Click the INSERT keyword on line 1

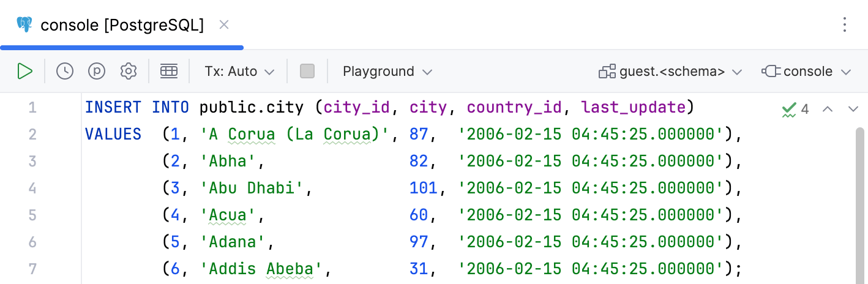(x=113, y=108)
